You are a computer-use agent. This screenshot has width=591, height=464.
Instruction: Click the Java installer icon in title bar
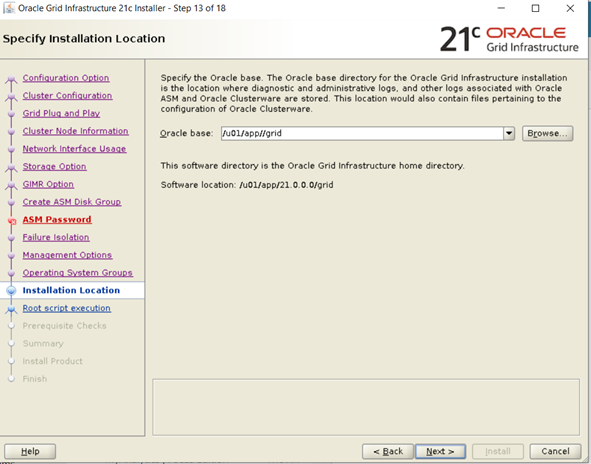pos(8,8)
